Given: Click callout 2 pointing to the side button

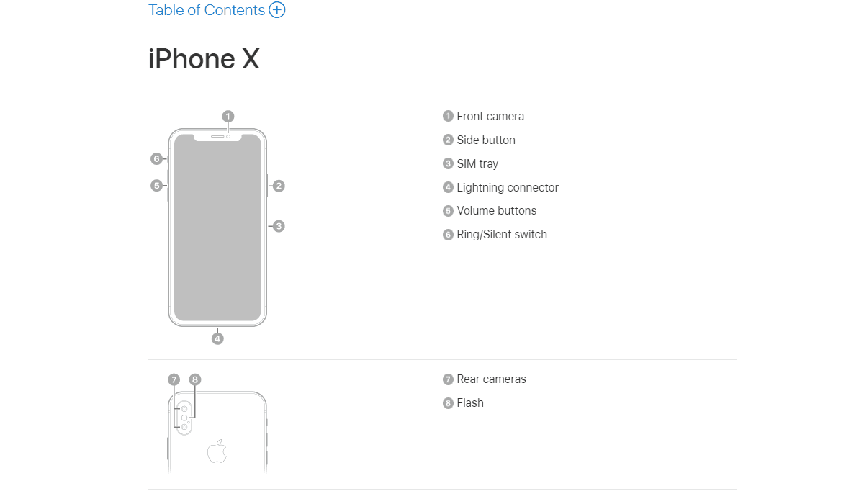Looking at the screenshot, I should point(278,186).
